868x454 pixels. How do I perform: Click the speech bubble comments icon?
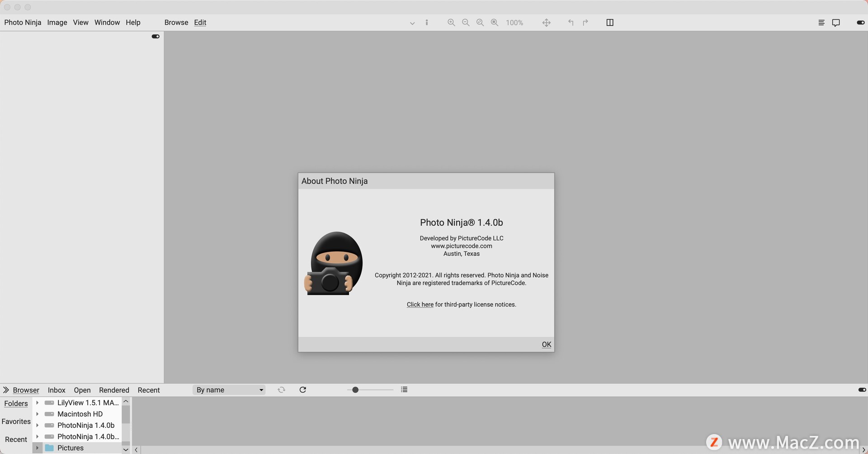[x=836, y=23]
